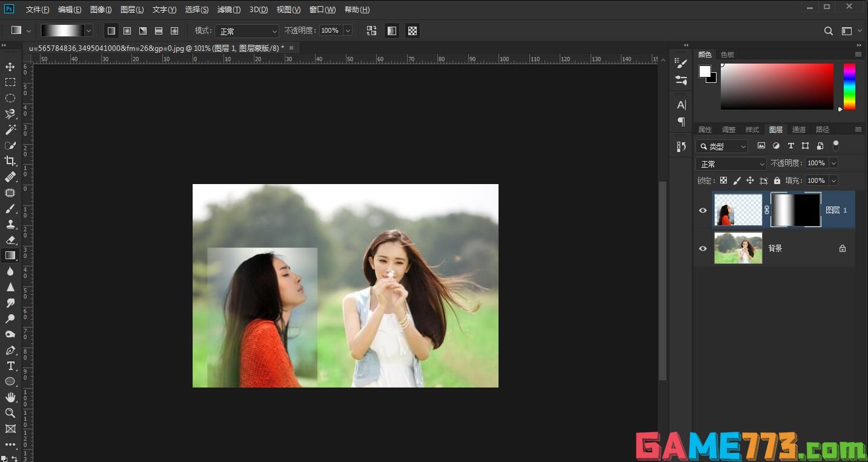Open the layer blend mode 正常 dropdown
868x462 pixels.
pyautogui.click(x=732, y=163)
